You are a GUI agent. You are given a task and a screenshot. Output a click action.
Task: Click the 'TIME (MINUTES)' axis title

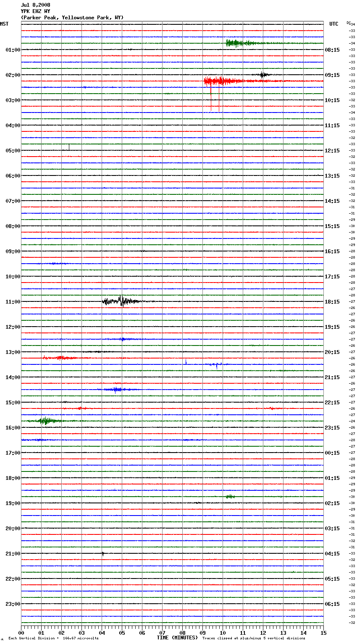click(x=177, y=638)
